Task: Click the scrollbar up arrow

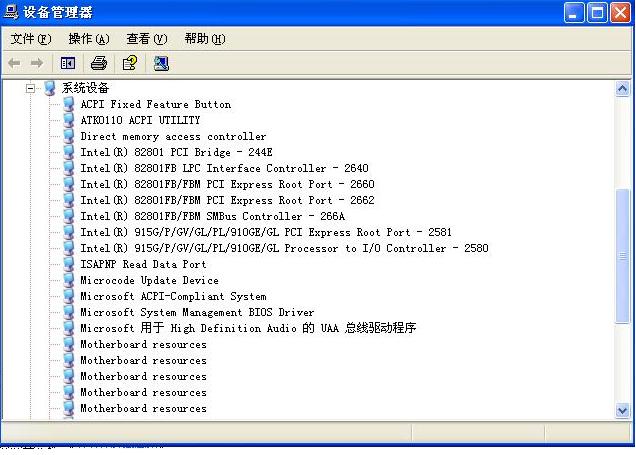Action: (623, 88)
